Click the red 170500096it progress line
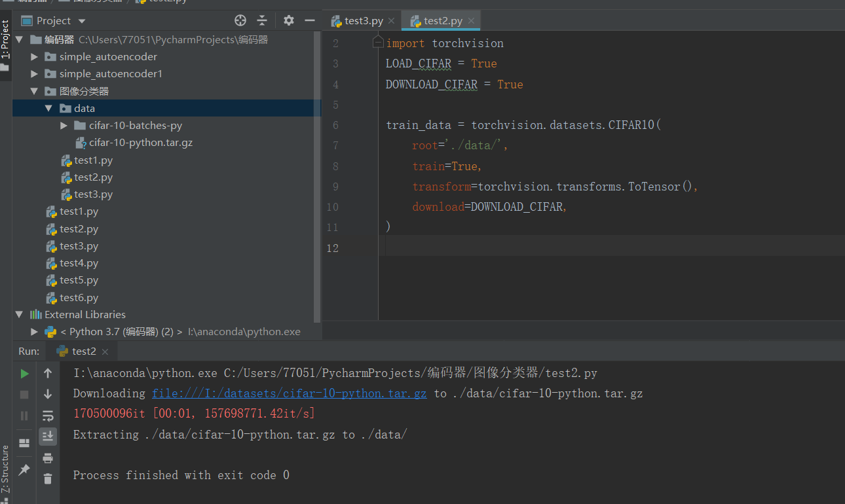This screenshot has height=504, width=845. 194,414
